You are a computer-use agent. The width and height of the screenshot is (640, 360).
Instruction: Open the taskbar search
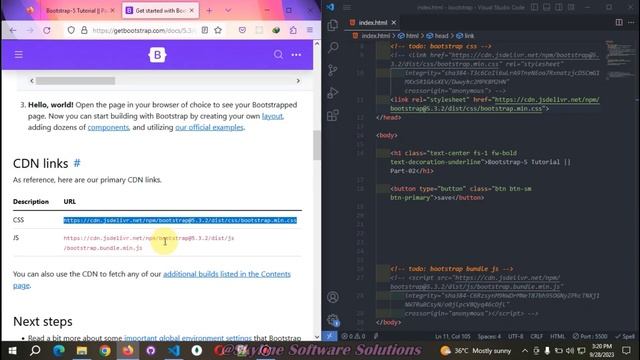[35, 351]
